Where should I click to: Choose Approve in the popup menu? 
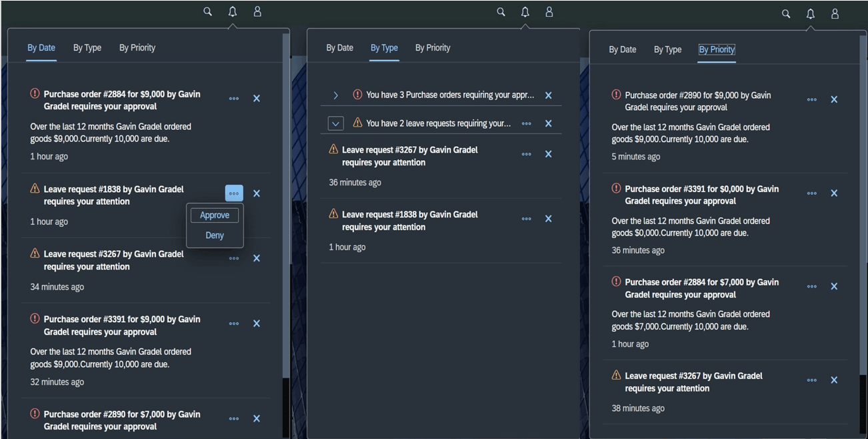point(215,215)
